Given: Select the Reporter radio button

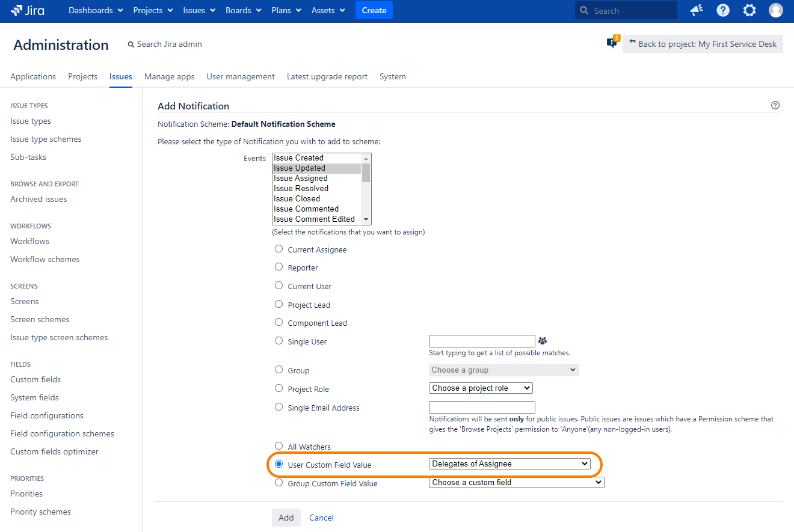Looking at the screenshot, I should click(x=279, y=267).
